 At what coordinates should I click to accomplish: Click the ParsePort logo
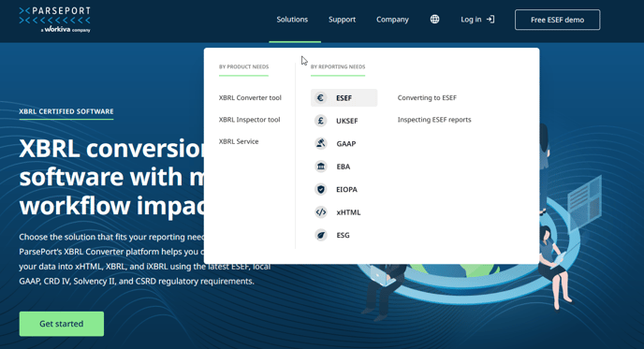coord(54,20)
